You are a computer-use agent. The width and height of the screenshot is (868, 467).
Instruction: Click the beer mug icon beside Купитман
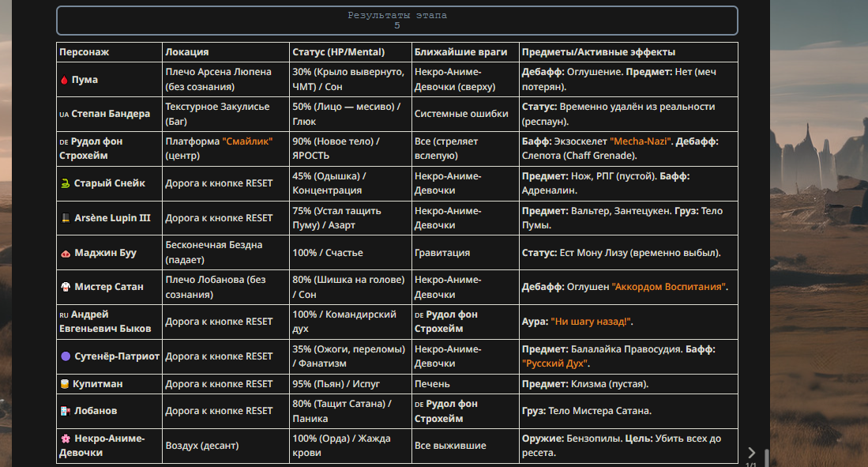[65, 384]
